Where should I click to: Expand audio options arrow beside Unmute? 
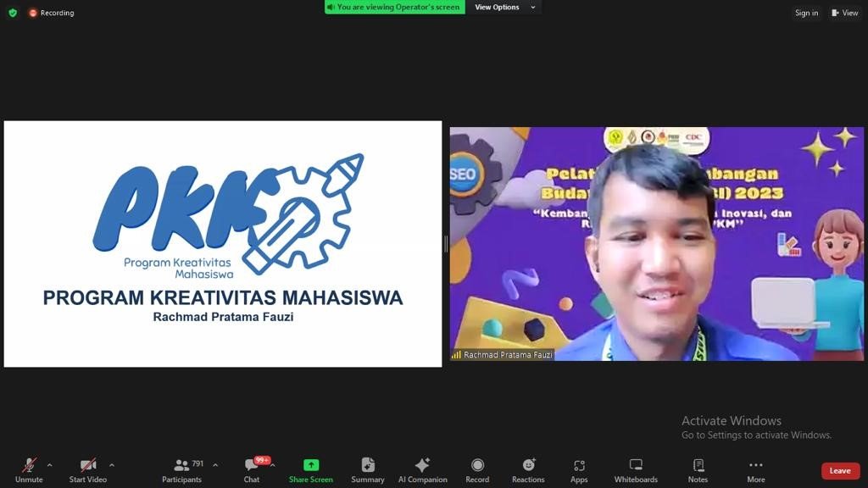49,465
